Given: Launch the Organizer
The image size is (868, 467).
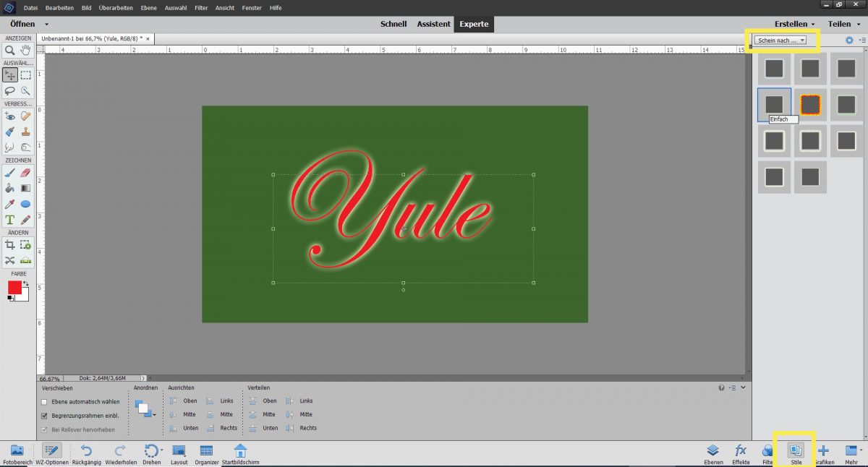Looking at the screenshot, I should (207, 452).
